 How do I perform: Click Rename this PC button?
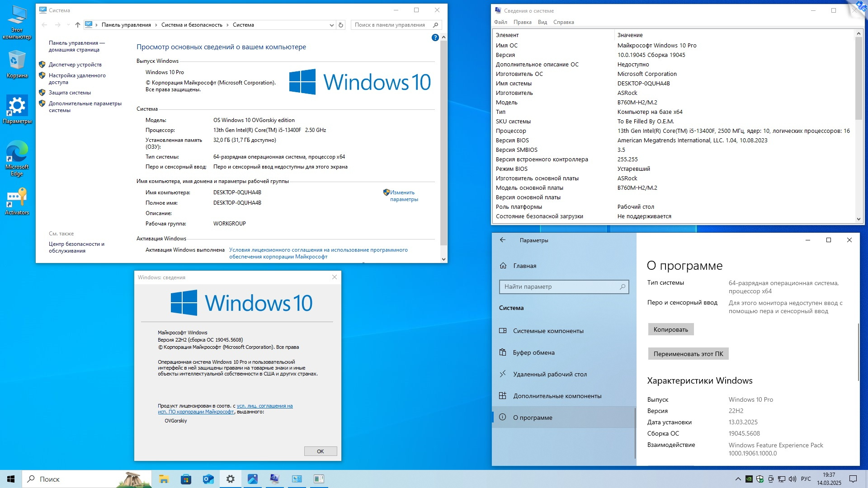688,354
